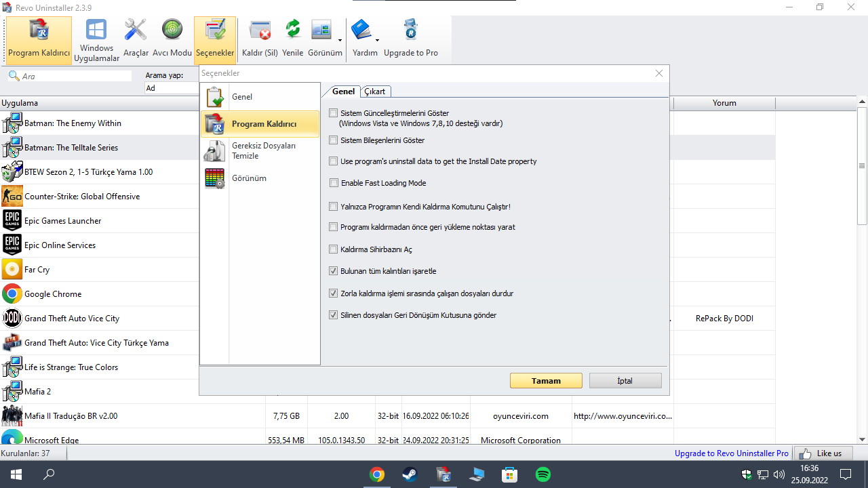This screenshot has height=488, width=868.
Task: Confirm options with Tamam button
Action: coord(546,381)
